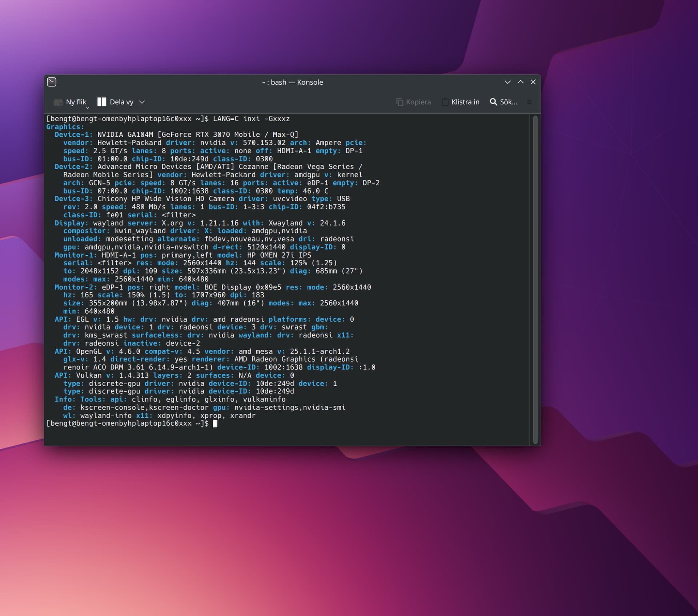Click 'uvcvideo' driver text
The width and height of the screenshot is (698, 616).
pyautogui.click(x=290, y=199)
